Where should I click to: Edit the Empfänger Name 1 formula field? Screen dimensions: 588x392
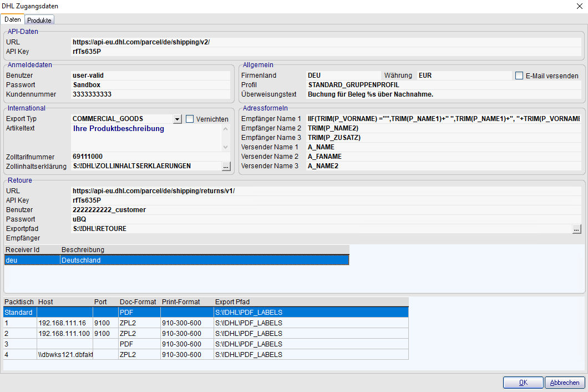(x=443, y=119)
